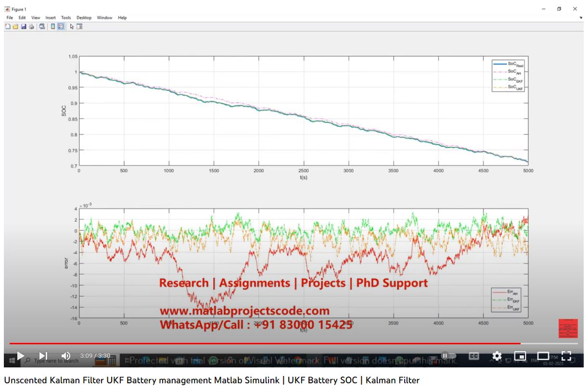Open the Window menu
Viewport: 588px width, 390px height.
click(x=104, y=18)
